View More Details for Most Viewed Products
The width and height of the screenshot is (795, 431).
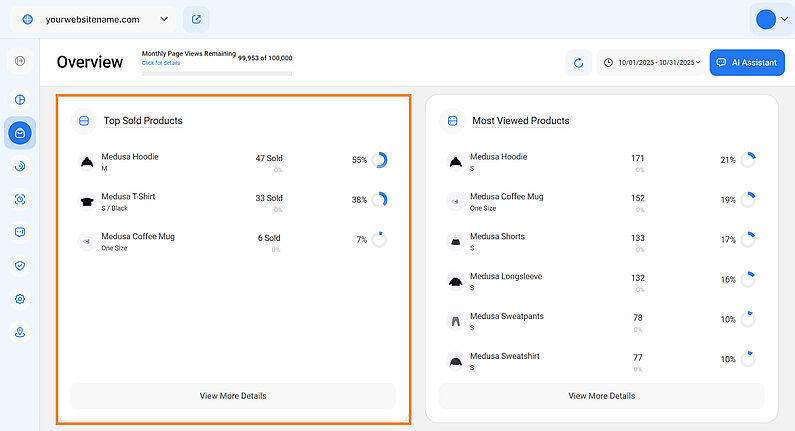[x=601, y=396]
